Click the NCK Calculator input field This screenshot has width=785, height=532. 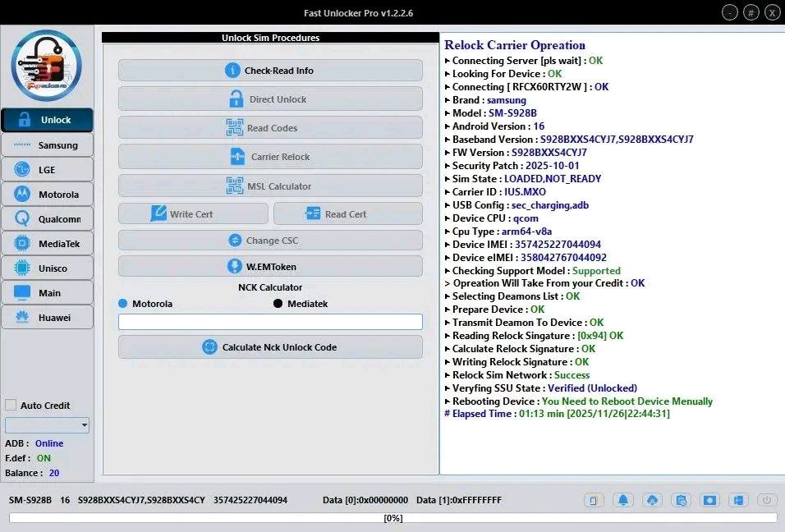click(x=270, y=322)
